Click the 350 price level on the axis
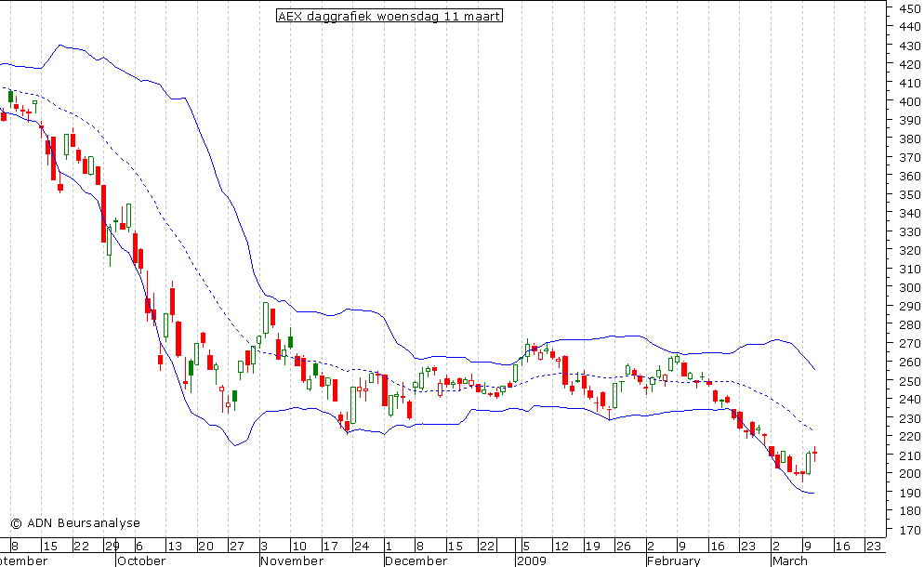 tap(910, 194)
